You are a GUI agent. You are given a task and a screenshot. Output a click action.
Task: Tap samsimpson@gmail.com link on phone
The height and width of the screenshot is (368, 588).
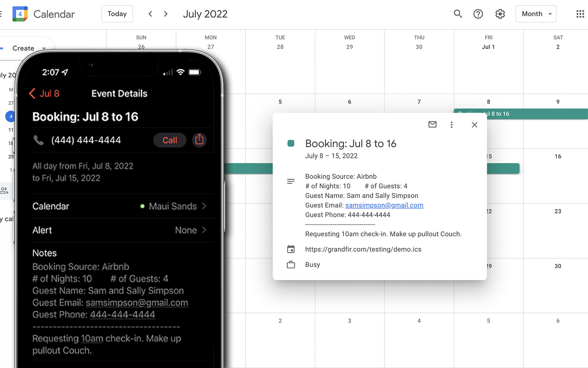coord(137,302)
